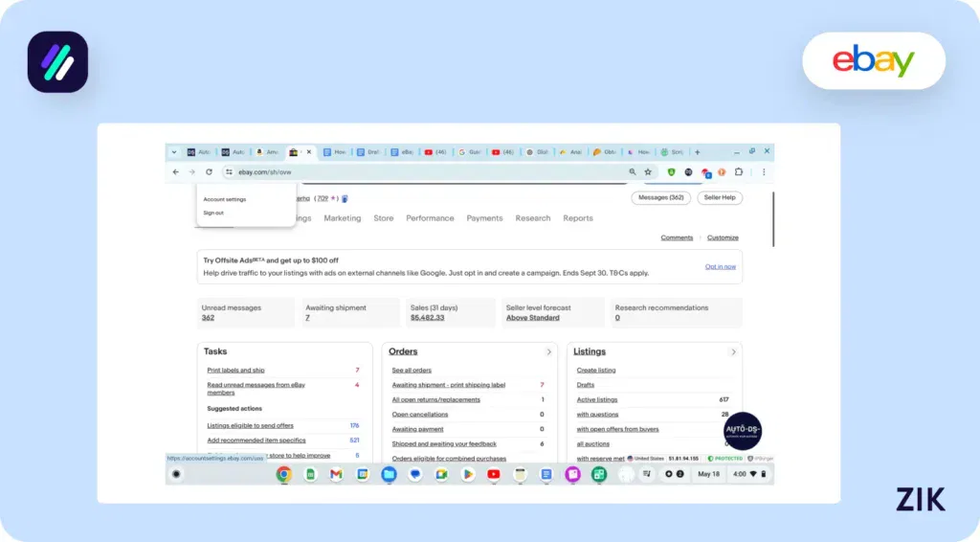Bookmark this page using the star icon
Image resolution: width=980 pixels, height=542 pixels.
(648, 172)
